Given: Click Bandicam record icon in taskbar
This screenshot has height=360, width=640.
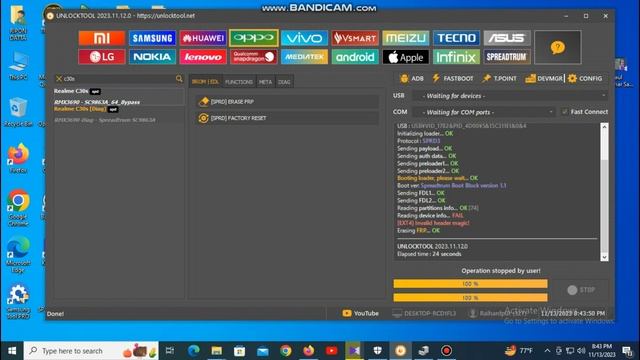Looking at the screenshot, I should point(446,351).
